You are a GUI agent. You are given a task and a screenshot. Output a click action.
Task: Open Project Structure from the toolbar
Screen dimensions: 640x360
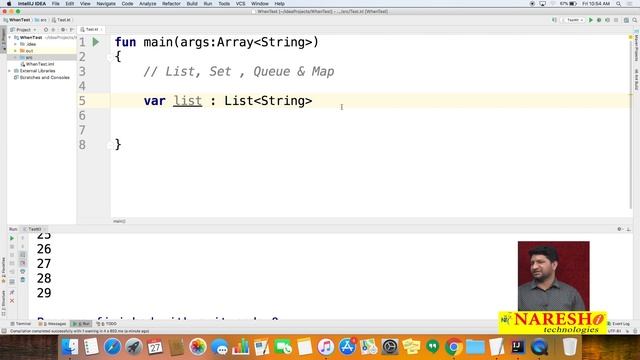pos(626,20)
